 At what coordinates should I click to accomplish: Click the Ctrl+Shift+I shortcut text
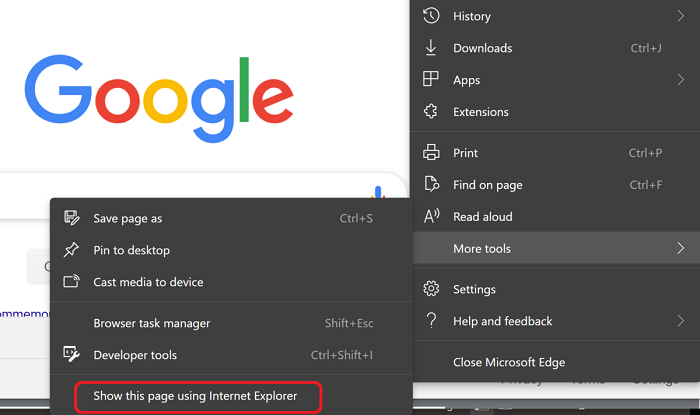342,355
